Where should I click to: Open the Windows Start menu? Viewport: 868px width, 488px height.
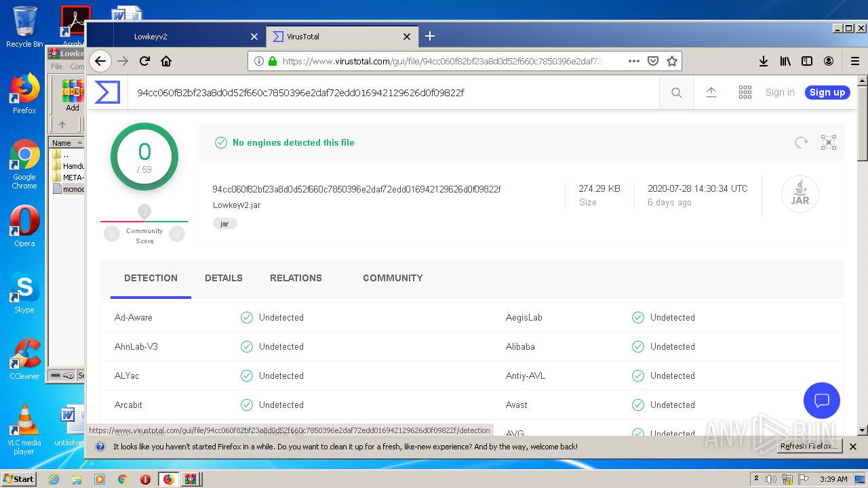18,479
